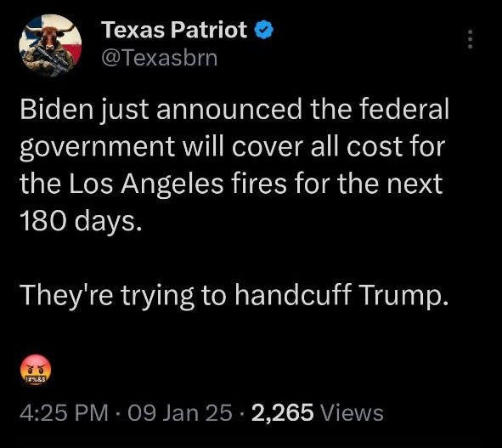Image resolution: width=502 pixels, height=448 pixels.
Task: Click the Los Angeles text in tweet
Action: [147, 184]
